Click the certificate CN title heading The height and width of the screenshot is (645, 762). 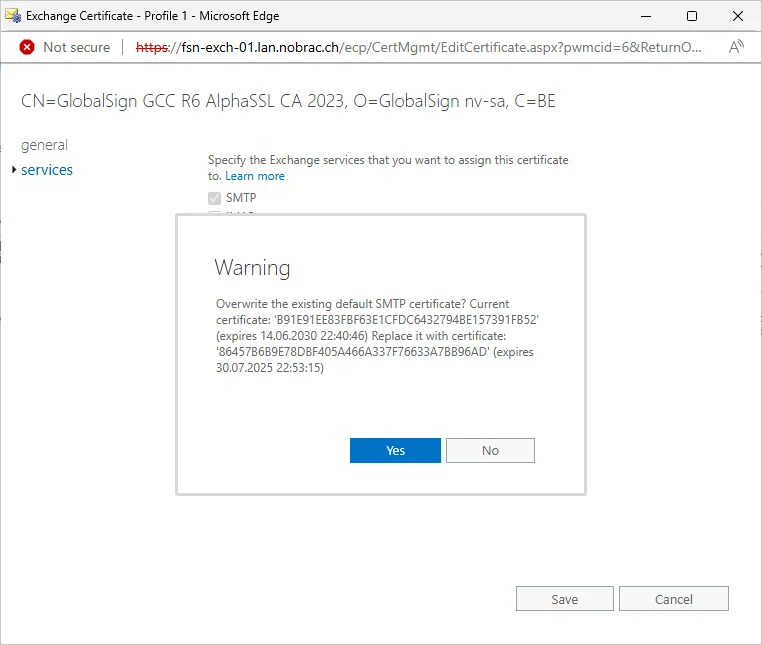tap(288, 101)
